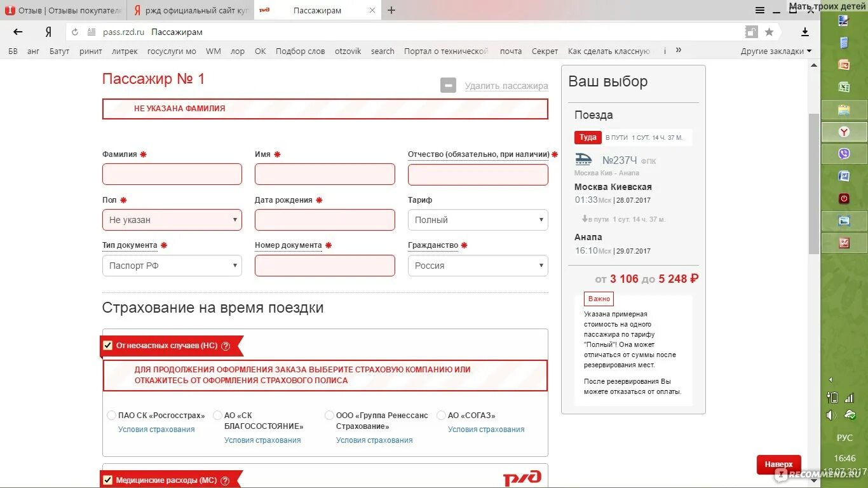Click the Отчество input field
The height and width of the screenshot is (488, 868).
(x=478, y=174)
